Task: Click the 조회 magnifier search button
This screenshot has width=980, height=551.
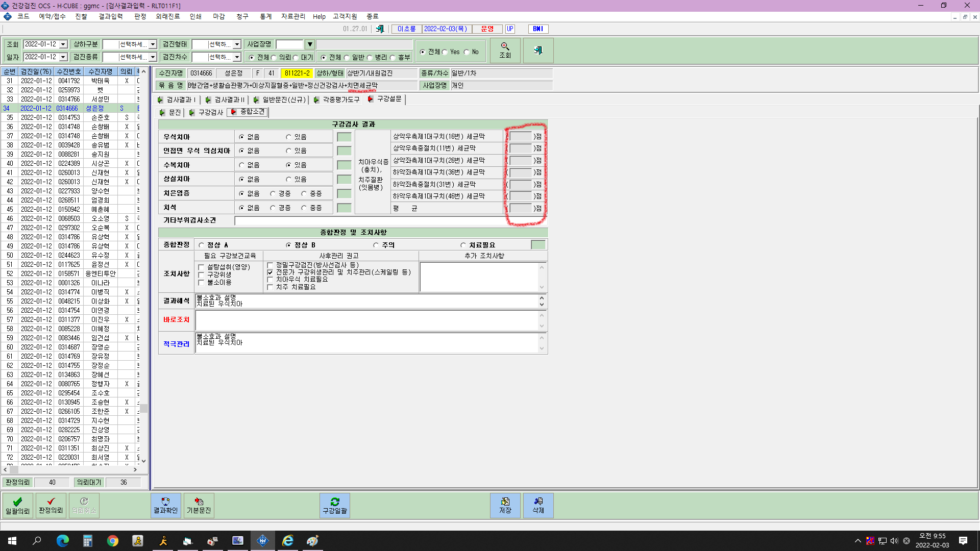Action: pos(505,51)
